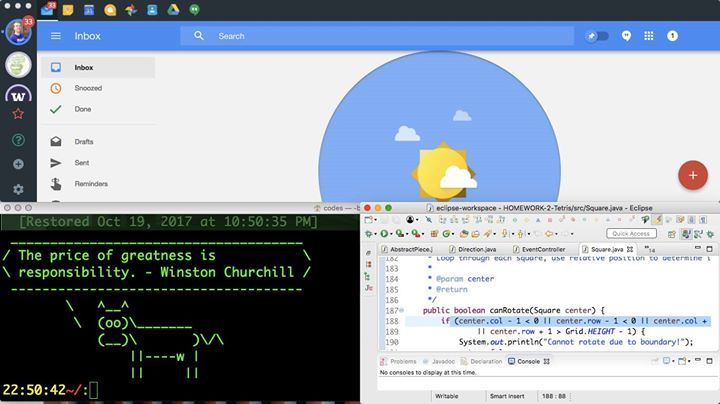Viewport: 720px width, 404px height.
Task: Open the Google Drive icon in the top bar
Action: pos(173,10)
